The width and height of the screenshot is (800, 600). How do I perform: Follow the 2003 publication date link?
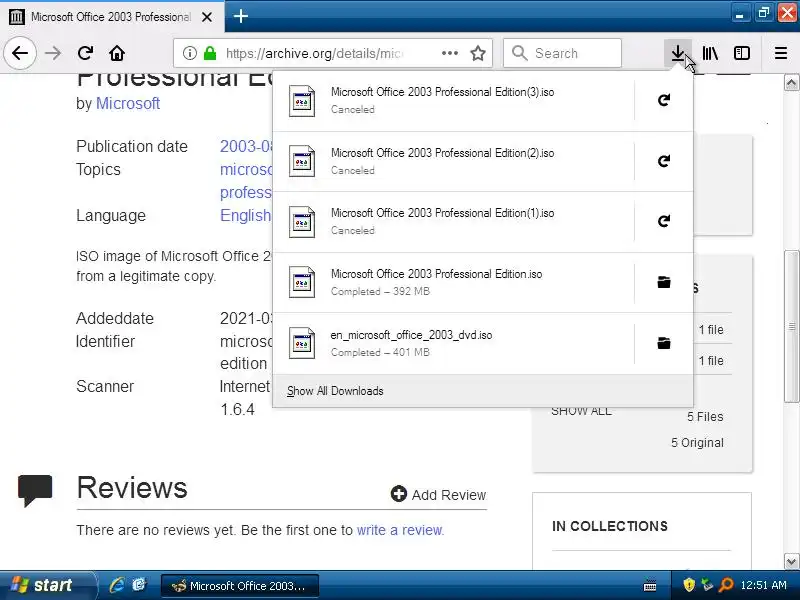[245, 146]
